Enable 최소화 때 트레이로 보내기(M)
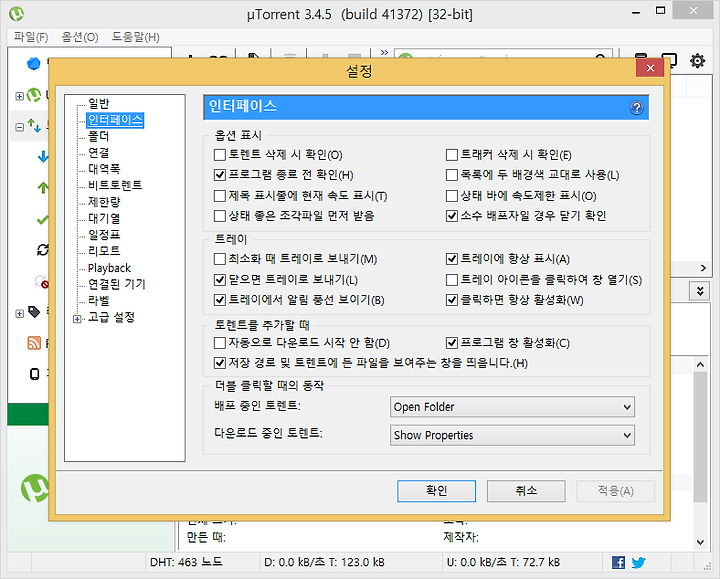The image size is (720, 579). click(x=219, y=259)
